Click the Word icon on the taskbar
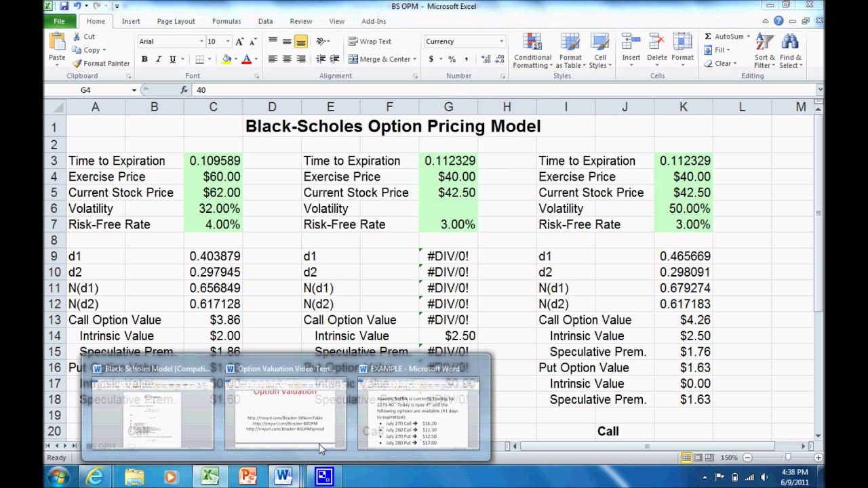Viewport: 868px width, 488px height. click(x=284, y=476)
